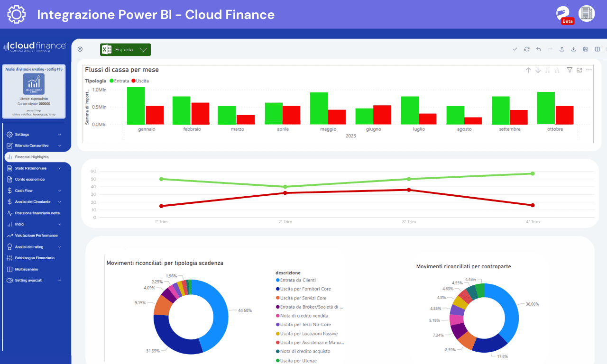Select Entrata da Clienti legend entry
The width and height of the screenshot is (607, 364).
[295, 280]
